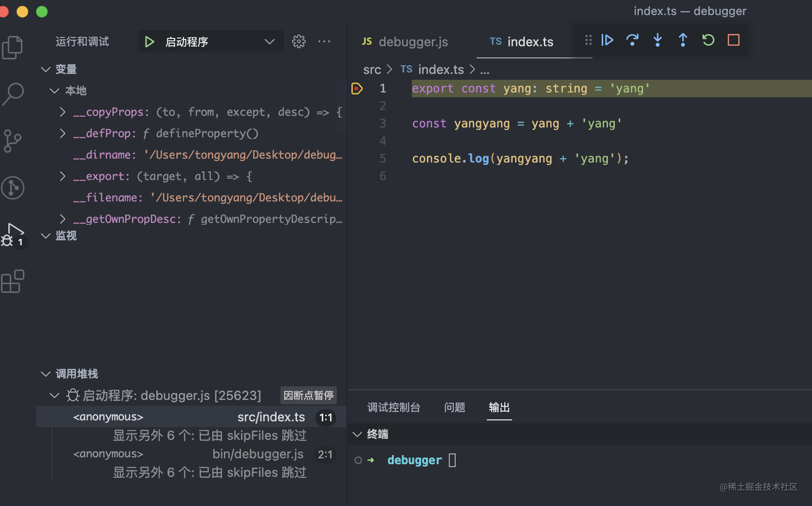
Task: Start debugging with the green play button
Action: click(x=149, y=42)
